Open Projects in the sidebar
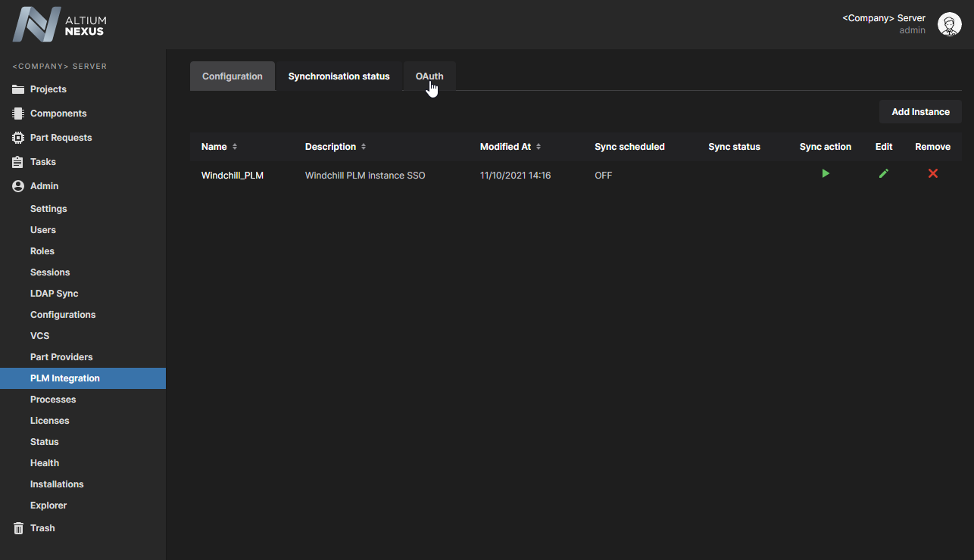This screenshot has width=974, height=560. 48,89
